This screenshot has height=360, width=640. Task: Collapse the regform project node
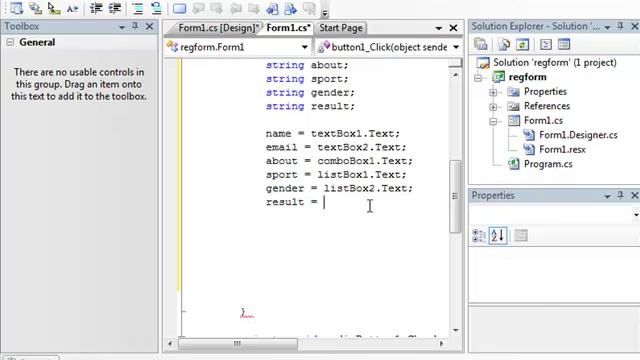coord(478,77)
